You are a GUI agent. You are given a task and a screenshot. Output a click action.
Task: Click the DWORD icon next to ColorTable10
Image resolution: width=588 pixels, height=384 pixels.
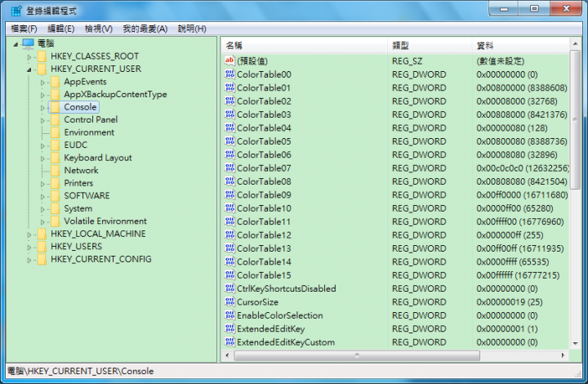click(x=229, y=208)
